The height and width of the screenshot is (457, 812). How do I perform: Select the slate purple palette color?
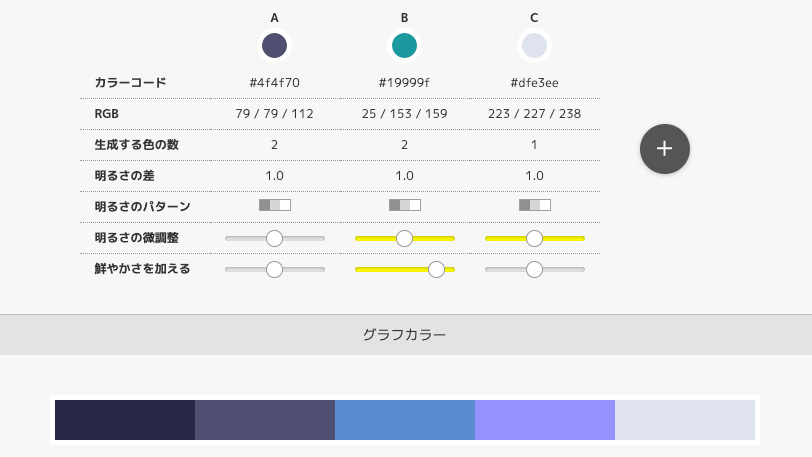pyautogui.click(x=265, y=420)
